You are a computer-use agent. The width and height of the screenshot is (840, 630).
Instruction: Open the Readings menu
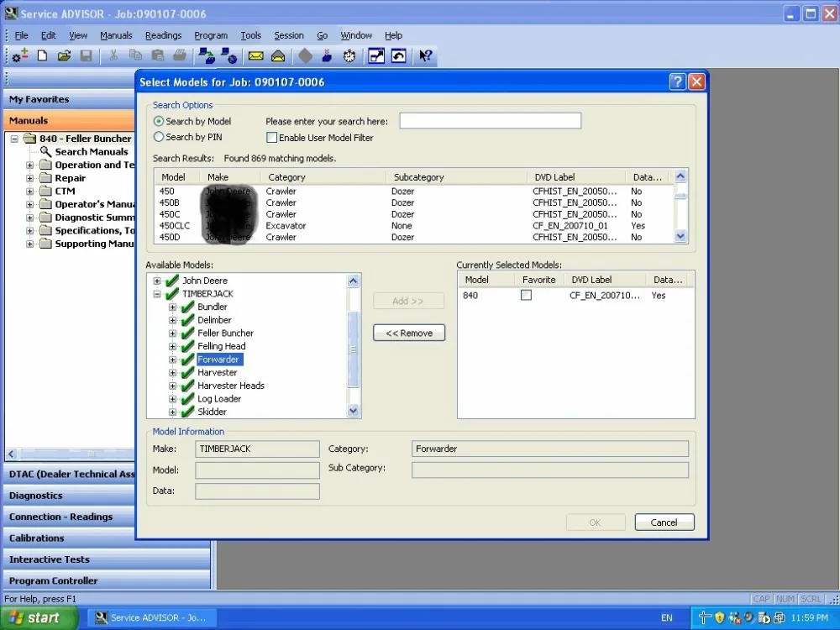tap(163, 35)
